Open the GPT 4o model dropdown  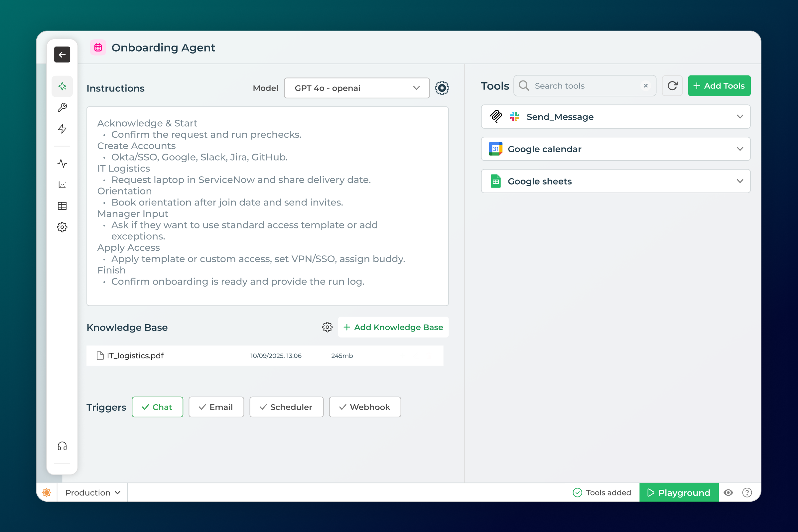point(356,88)
